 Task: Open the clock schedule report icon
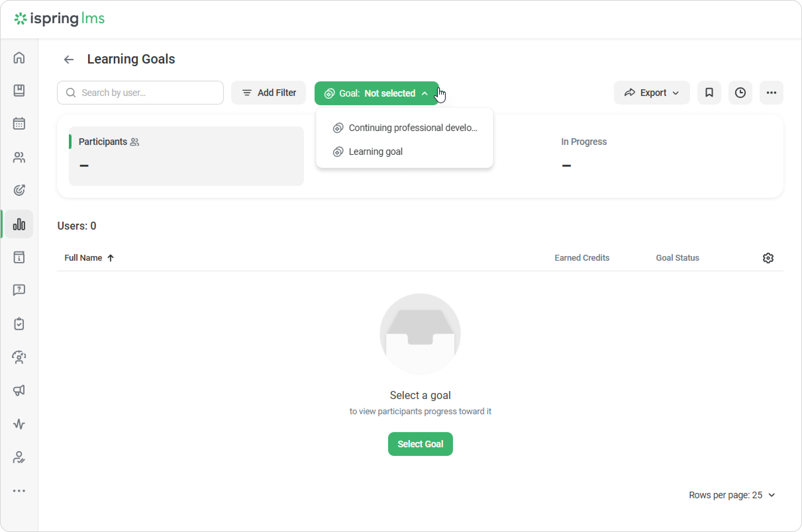pyautogui.click(x=740, y=93)
